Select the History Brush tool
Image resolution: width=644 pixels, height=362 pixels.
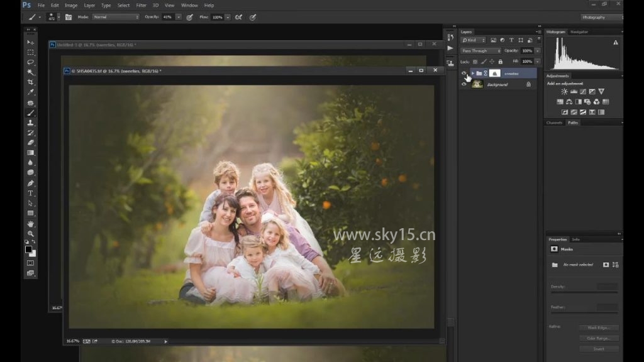coord(30,133)
